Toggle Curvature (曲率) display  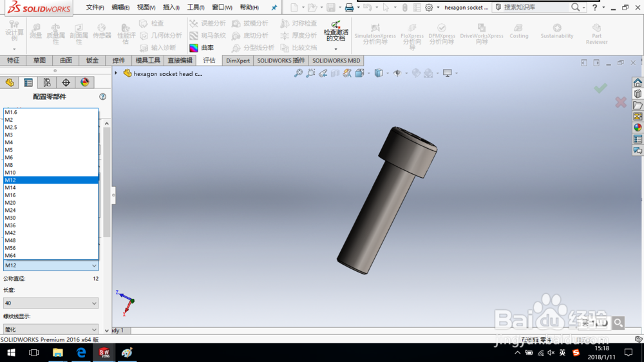pos(202,48)
